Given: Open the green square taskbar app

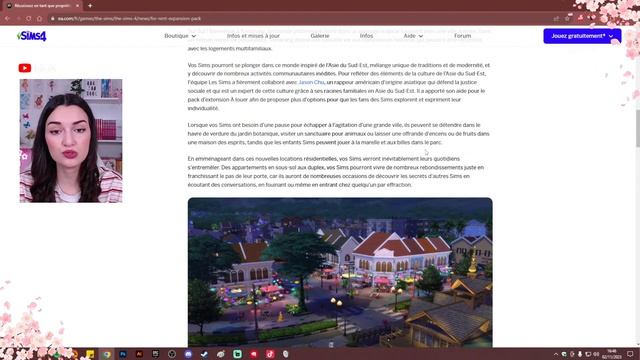Looking at the screenshot, I should [x=237, y=354].
